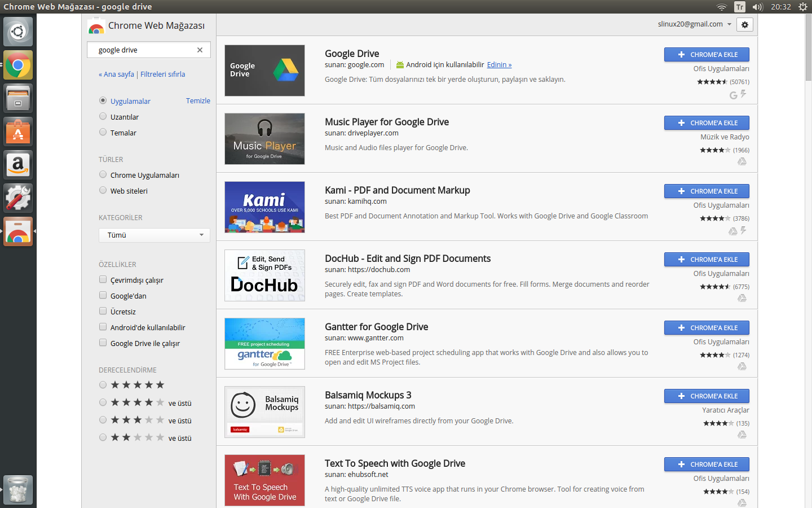Open the Gantter for Google Drive title
Screen dimensions: 812x508
(377, 327)
